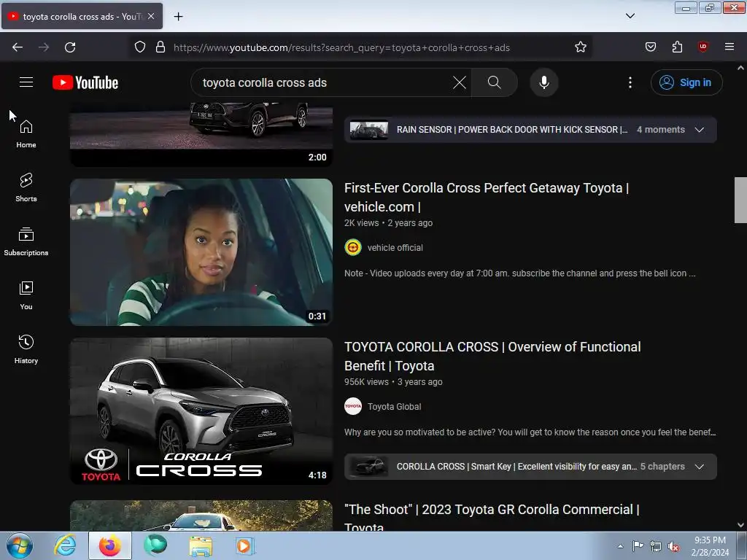The image size is (747, 560).
Task: Open Home in the sidebar
Action: 26,134
